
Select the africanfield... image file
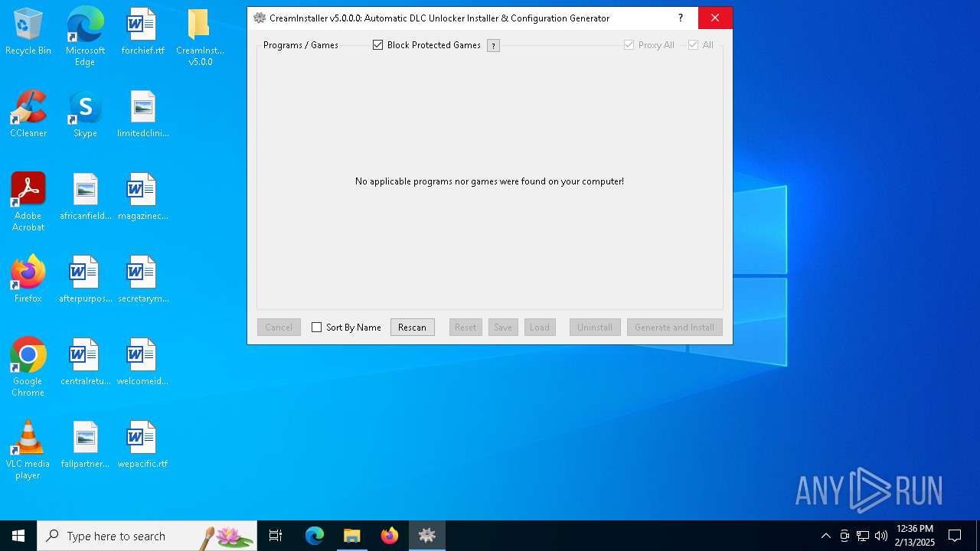(x=85, y=197)
